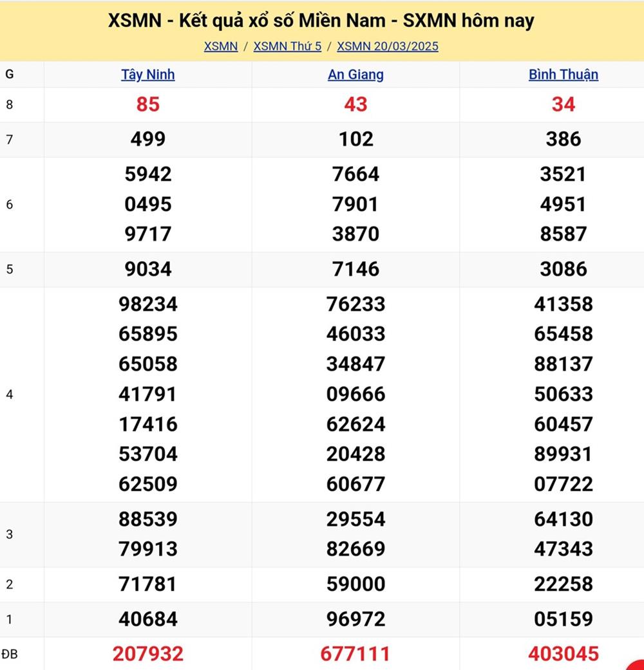This screenshot has height=670, width=644.
Task: Click the ĐB row label
Action: pos(10,655)
